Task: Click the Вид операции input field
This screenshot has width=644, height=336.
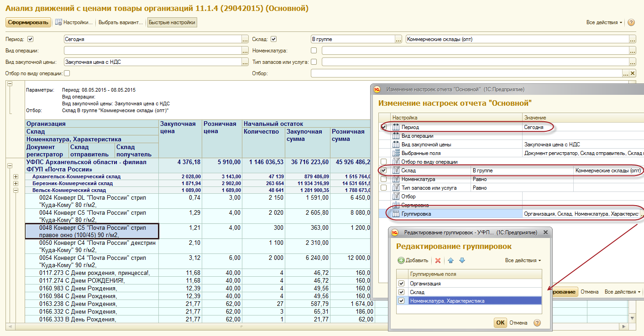Action: coord(153,51)
